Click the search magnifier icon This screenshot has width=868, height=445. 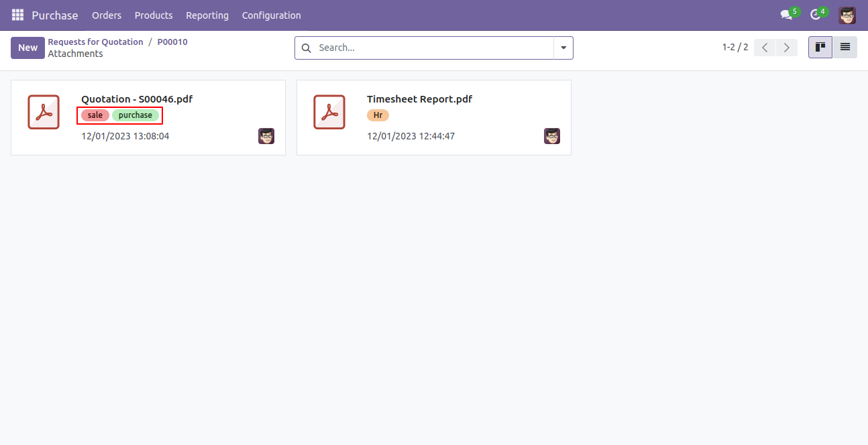tap(306, 48)
